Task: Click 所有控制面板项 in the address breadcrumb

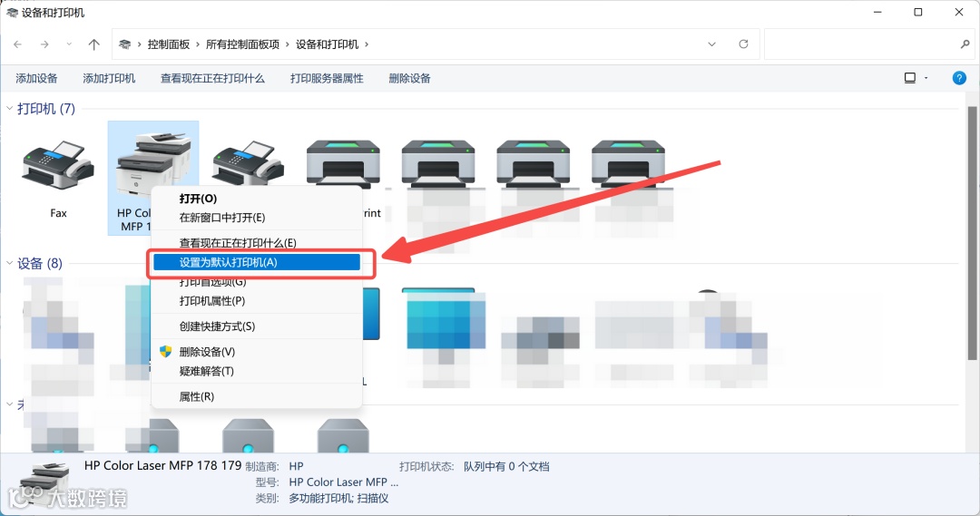Action: pos(242,44)
